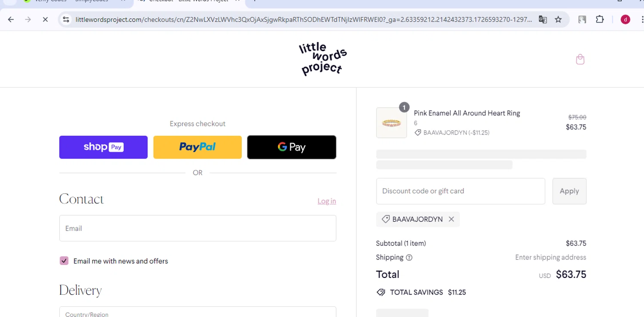This screenshot has width=644, height=317.
Task: Remove the BAAVAJORDYN discount code tag
Action: (451, 219)
